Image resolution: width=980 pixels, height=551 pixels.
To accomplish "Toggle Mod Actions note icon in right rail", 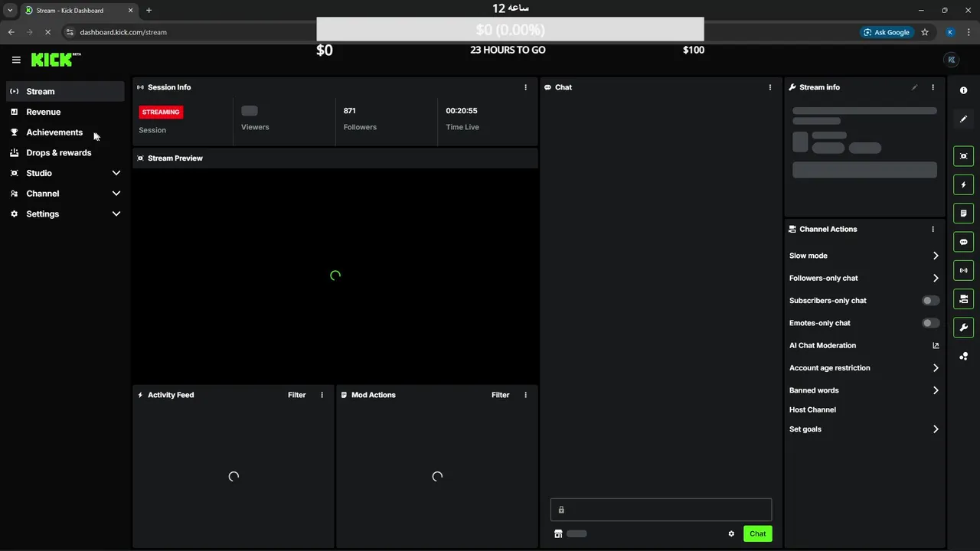I will pyautogui.click(x=963, y=213).
